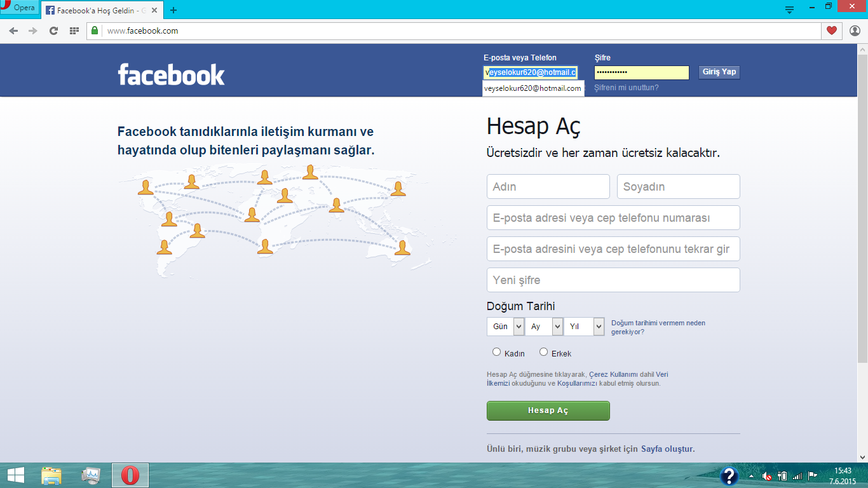Click the help question mark tray icon
This screenshot has height=488, width=868.
tap(729, 476)
